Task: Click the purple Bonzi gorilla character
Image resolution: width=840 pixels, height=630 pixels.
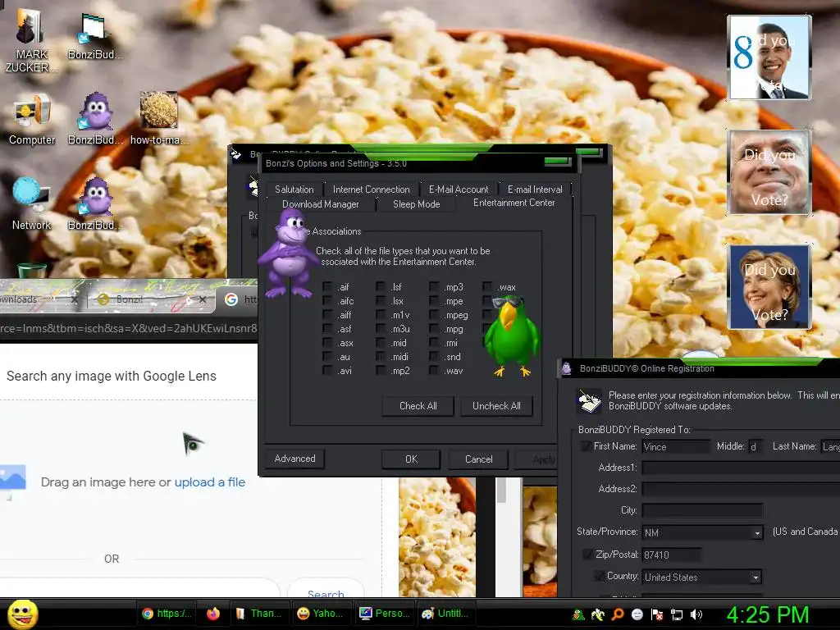Action: (288, 253)
